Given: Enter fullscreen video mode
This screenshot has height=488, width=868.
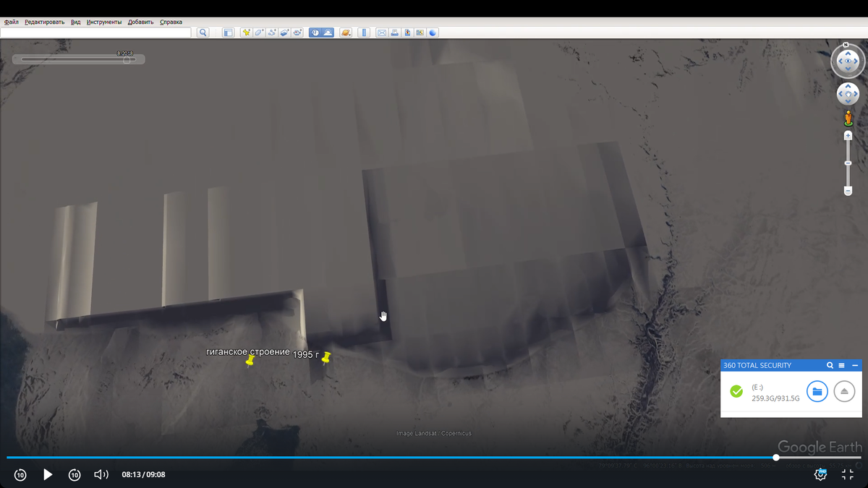Looking at the screenshot, I should [848, 474].
